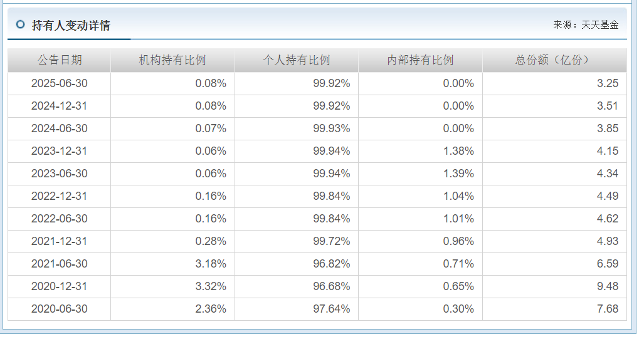The height and width of the screenshot is (359, 644).
Task: Select the 2024-12-31 date cell
Action: 60,106
